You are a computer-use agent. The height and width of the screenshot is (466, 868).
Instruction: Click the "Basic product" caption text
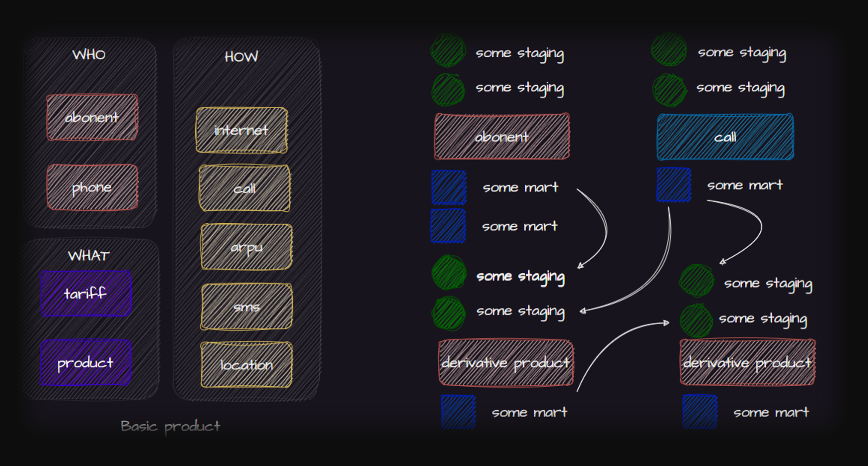(170, 426)
